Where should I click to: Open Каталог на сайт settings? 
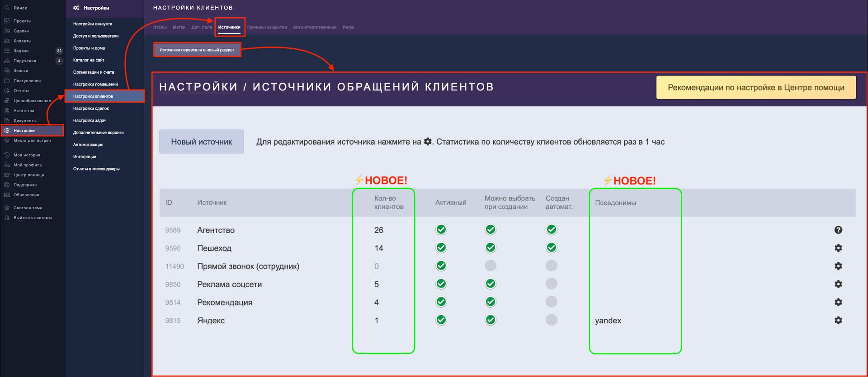pyautogui.click(x=89, y=60)
